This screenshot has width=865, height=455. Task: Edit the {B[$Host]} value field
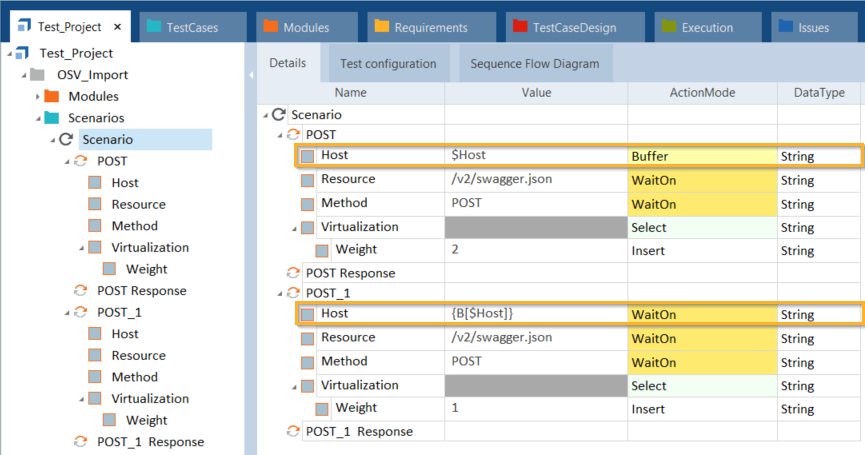click(x=536, y=314)
